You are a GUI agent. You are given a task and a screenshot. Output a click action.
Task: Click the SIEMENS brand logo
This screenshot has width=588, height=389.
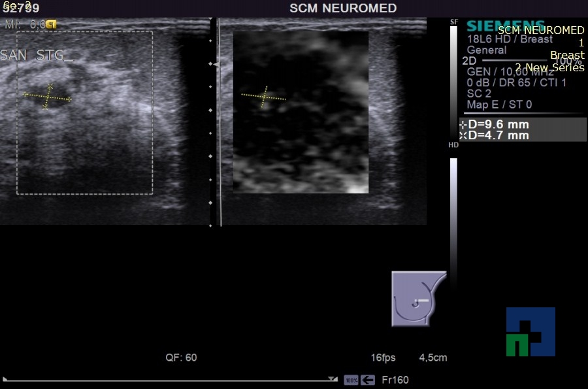point(506,25)
